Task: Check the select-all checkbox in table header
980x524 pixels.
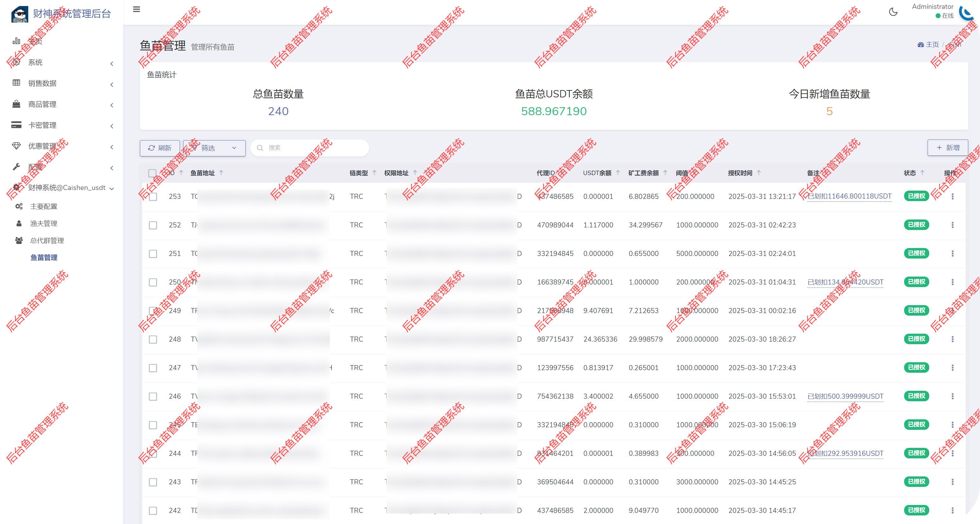Action: [153, 173]
